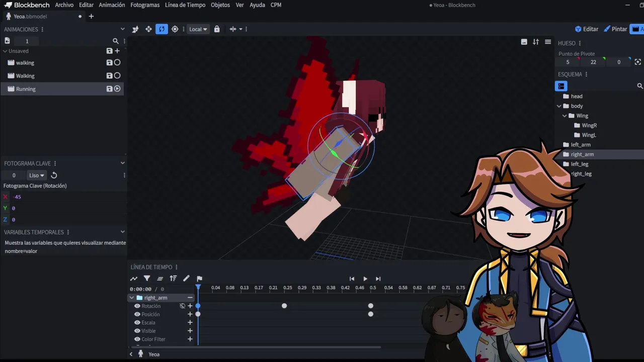Open the CPM menu
This screenshot has width=644, height=362.
(276, 5)
